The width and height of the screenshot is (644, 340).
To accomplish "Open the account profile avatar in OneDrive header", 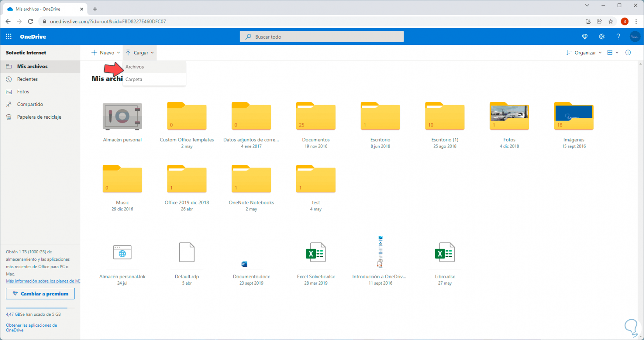I will pos(635,37).
